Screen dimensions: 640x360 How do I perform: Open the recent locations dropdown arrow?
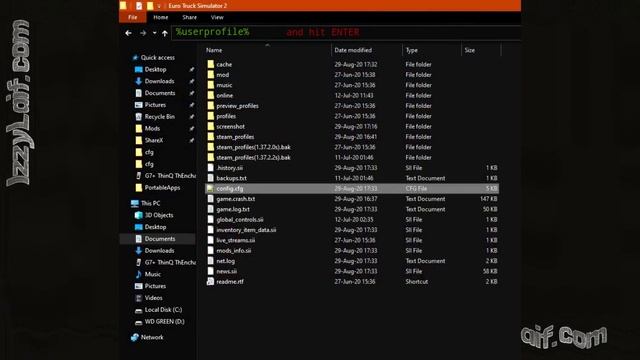point(154,33)
